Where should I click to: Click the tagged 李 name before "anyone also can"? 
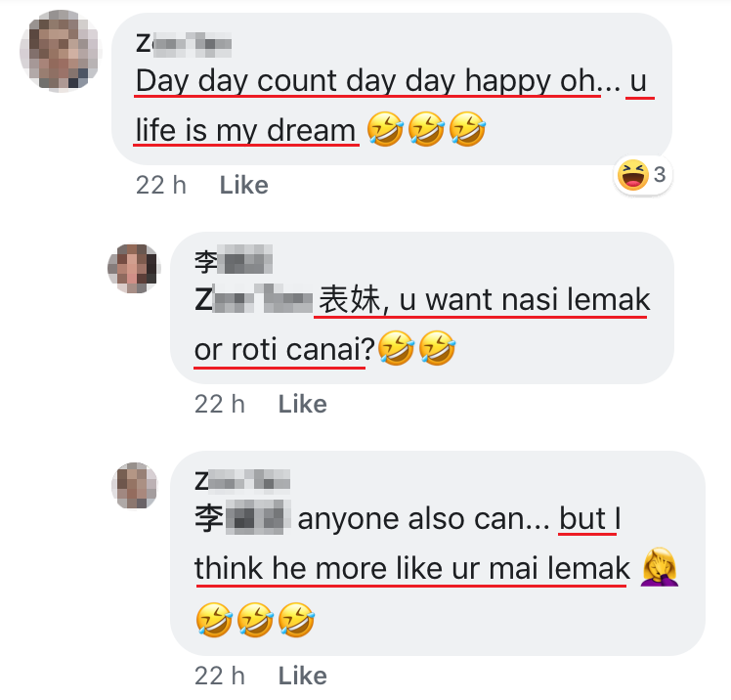point(240,519)
